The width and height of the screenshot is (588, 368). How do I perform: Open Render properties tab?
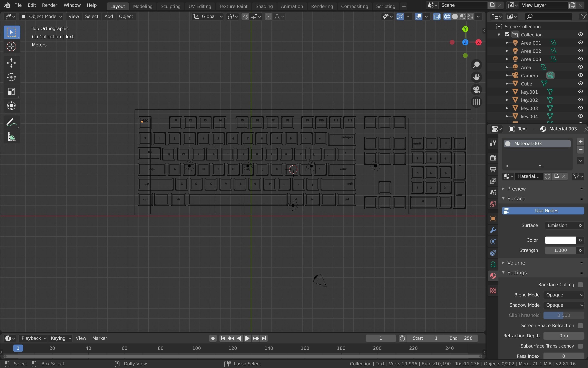[493, 158]
